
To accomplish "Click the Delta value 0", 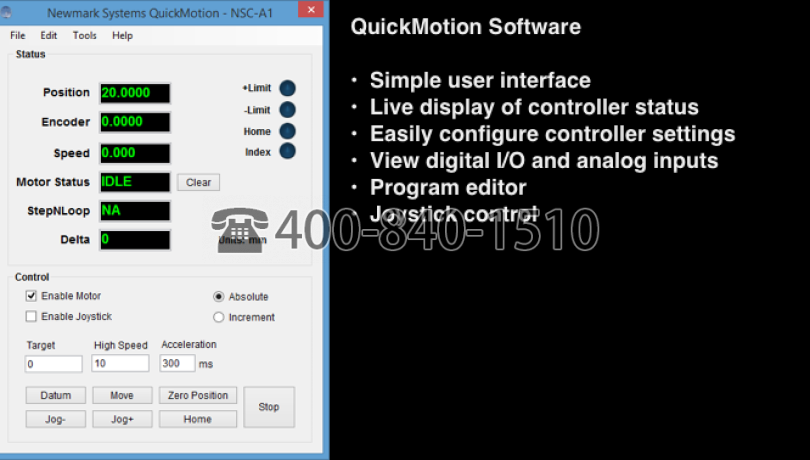I will 135,240.
